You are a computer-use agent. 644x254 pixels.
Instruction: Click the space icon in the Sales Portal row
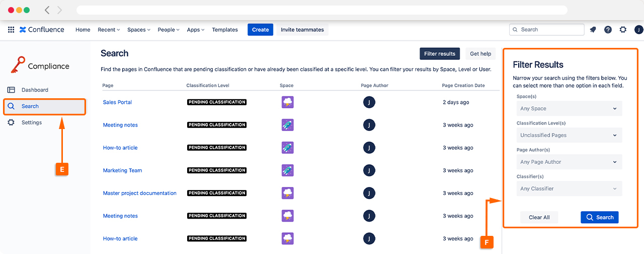tap(287, 102)
